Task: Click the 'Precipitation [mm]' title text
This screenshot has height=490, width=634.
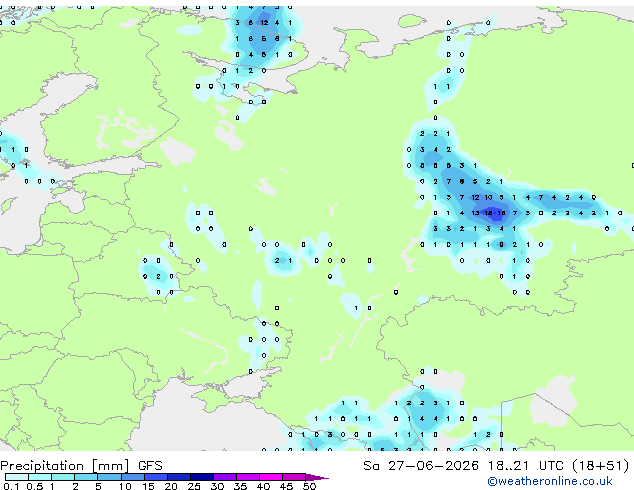Action: click(x=65, y=466)
